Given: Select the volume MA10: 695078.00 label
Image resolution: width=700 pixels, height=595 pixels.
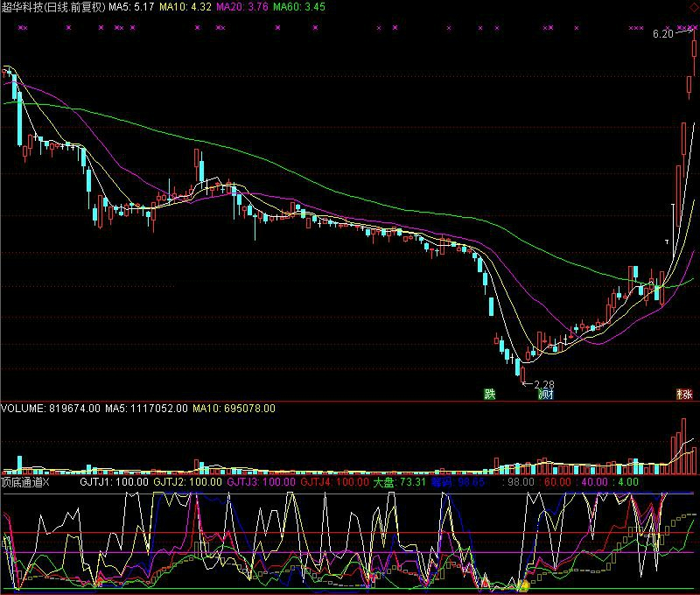Looking at the screenshot, I should (234, 409).
